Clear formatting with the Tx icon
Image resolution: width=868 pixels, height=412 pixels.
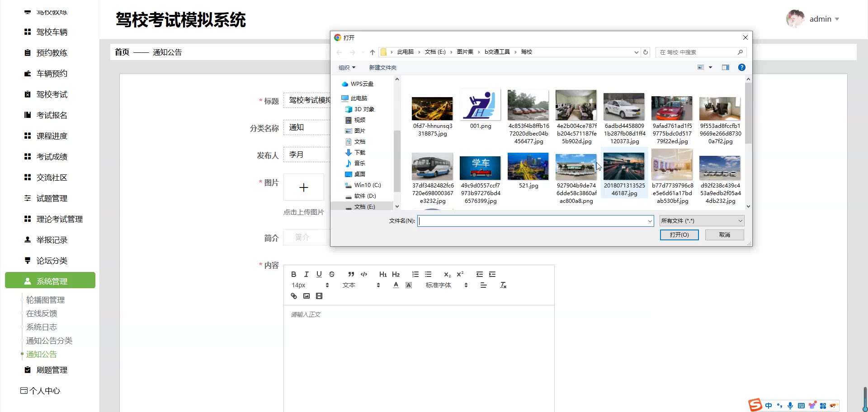coord(503,285)
